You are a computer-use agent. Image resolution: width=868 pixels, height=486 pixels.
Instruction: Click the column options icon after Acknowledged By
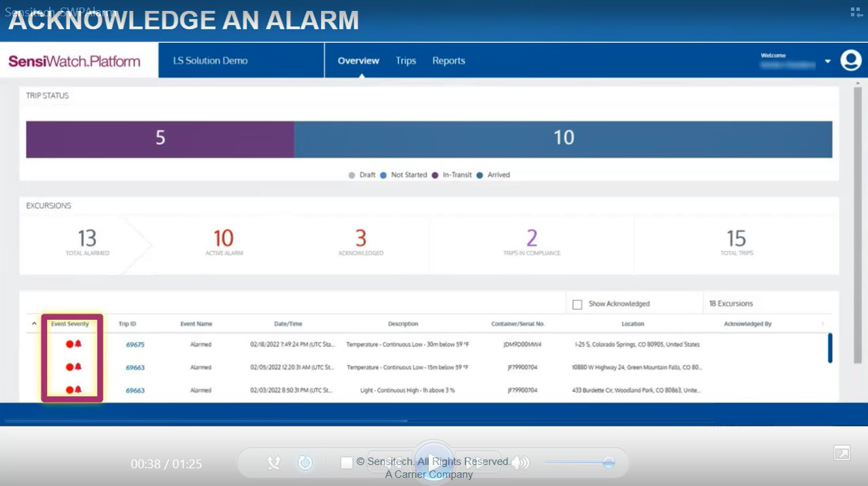point(822,324)
